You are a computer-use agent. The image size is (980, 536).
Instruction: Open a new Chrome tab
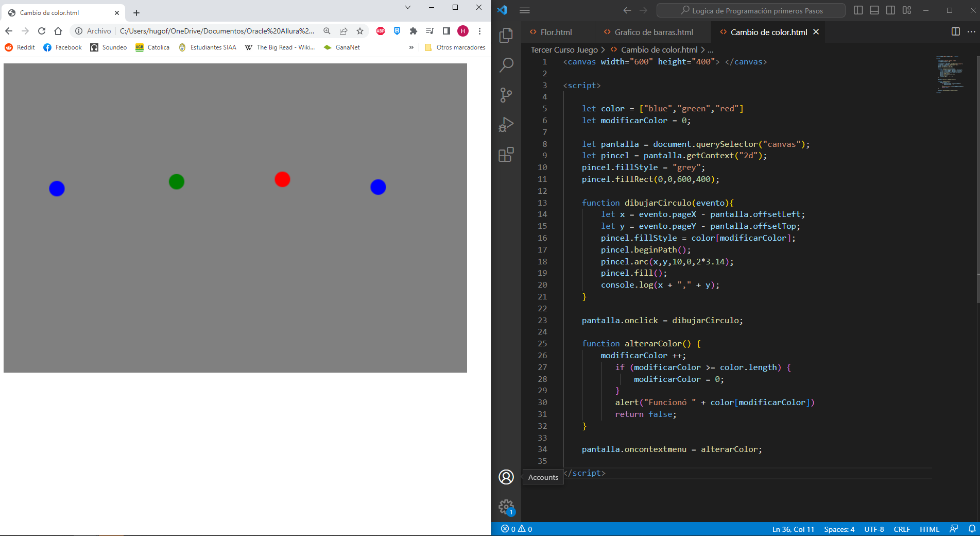click(x=136, y=13)
